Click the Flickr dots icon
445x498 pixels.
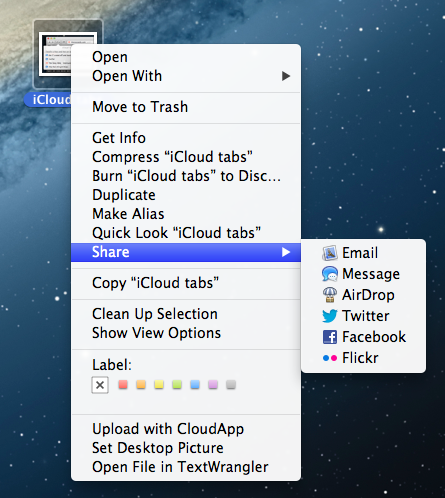[x=330, y=358]
